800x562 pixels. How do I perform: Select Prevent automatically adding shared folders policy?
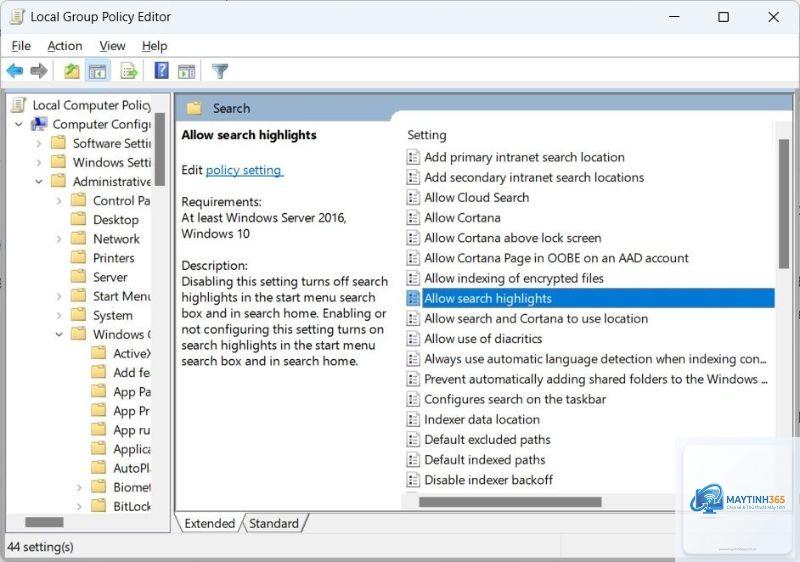tap(595, 379)
